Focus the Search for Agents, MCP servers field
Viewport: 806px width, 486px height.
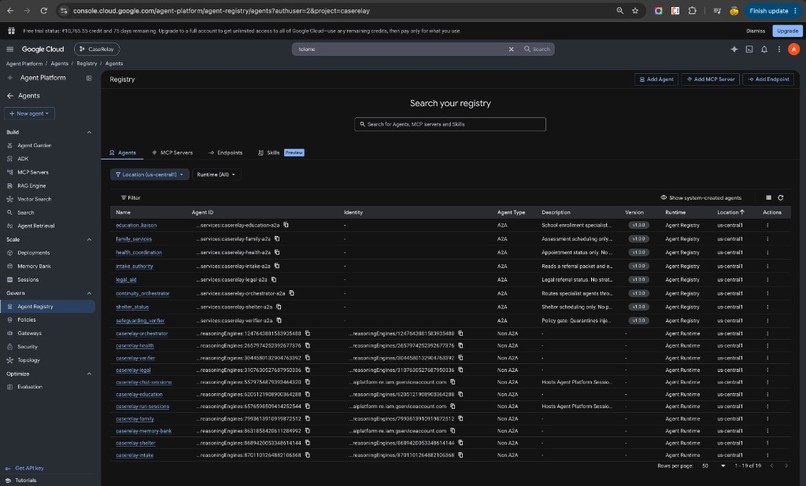tap(450, 124)
